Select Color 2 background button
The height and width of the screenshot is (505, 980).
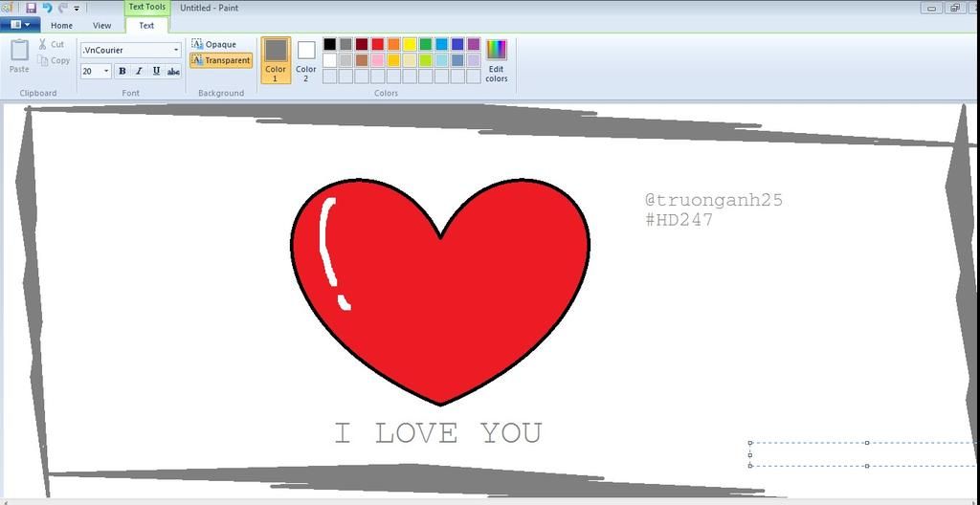pyautogui.click(x=305, y=60)
